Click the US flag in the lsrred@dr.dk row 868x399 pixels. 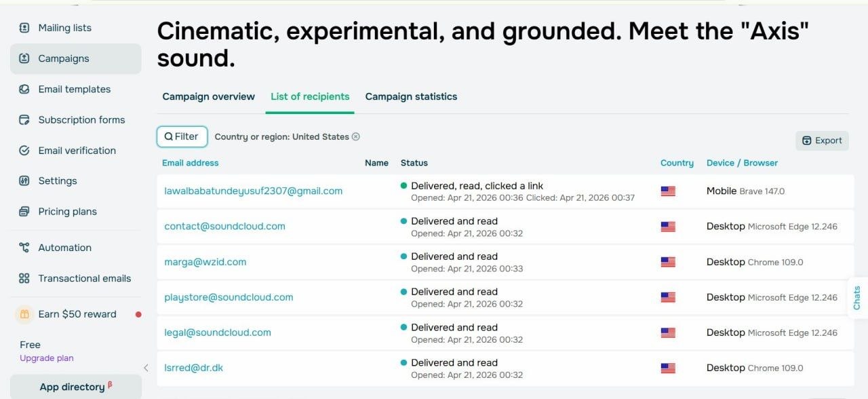point(668,368)
